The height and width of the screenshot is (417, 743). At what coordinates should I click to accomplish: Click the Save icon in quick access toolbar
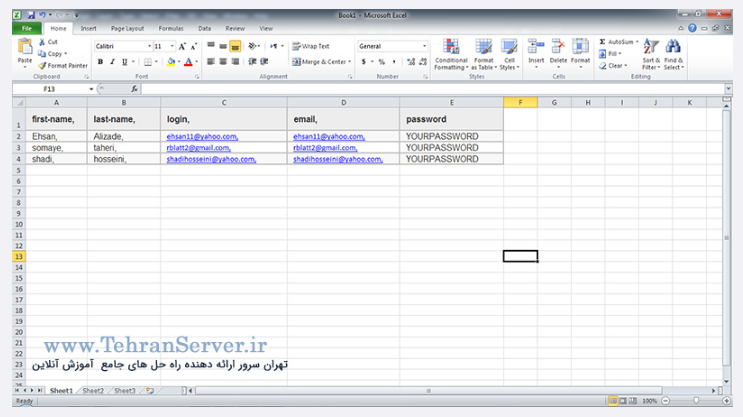(32, 16)
